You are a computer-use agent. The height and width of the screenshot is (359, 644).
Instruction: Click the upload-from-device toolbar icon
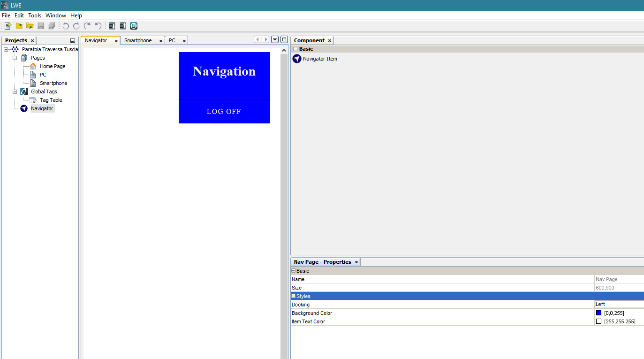(x=123, y=26)
